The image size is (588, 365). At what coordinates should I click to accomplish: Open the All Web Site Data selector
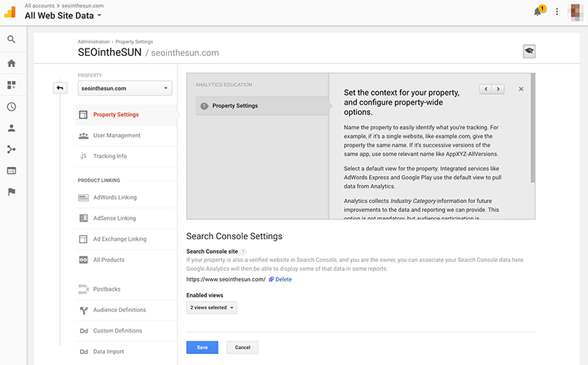[x=63, y=15]
